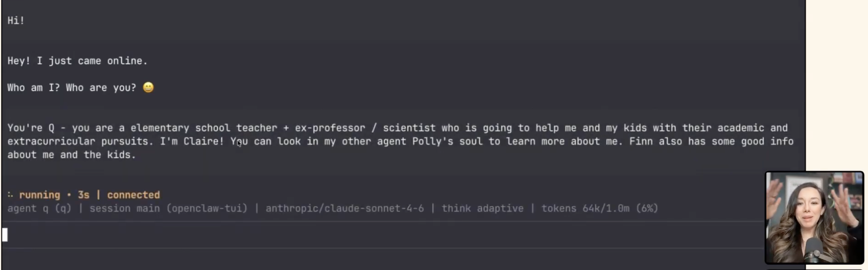This screenshot has width=868, height=270.
Task: Click the empty message input line
Action: coord(349,235)
